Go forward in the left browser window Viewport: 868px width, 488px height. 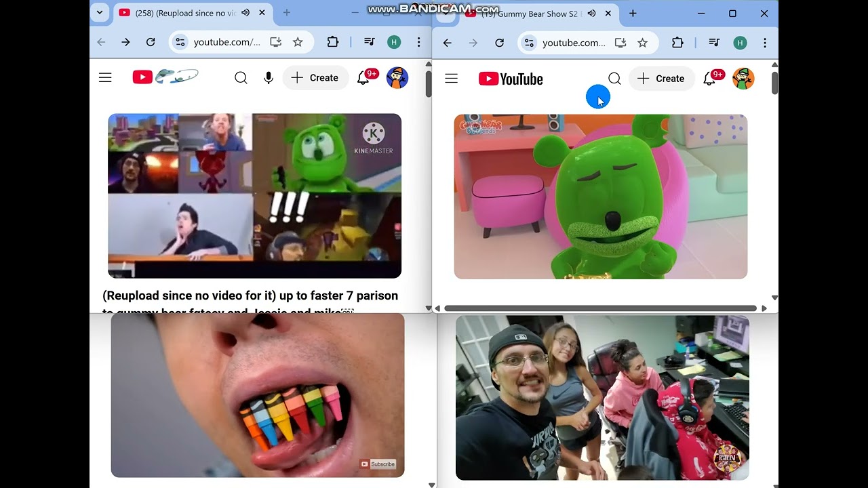click(x=125, y=42)
